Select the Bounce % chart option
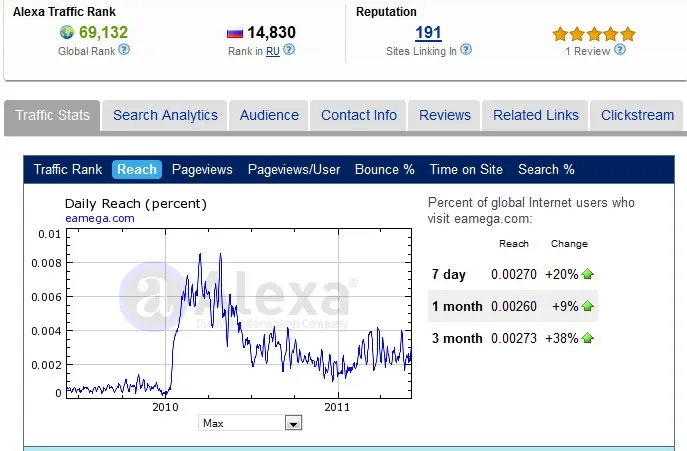The image size is (687, 451). (385, 170)
